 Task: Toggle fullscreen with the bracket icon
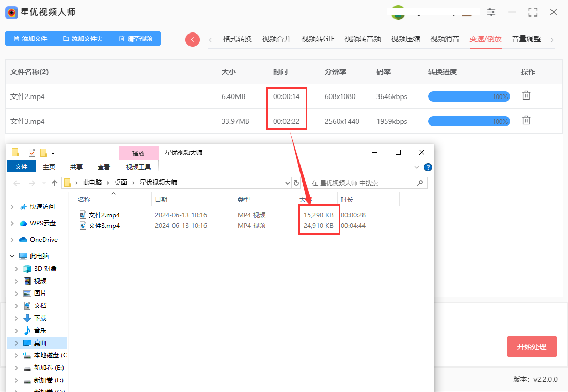pyautogui.click(x=533, y=12)
